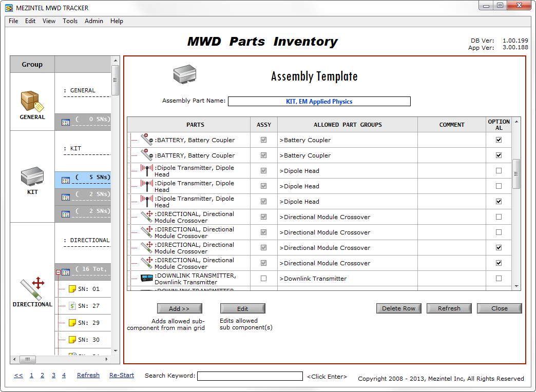The width and height of the screenshot is (536, 392).
Task: Click the first Battery Coupler row icon
Action: point(147,140)
